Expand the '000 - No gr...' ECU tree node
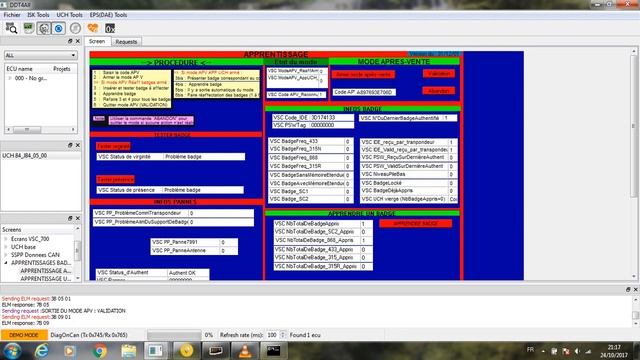640x360 pixels. click(10, 78)
